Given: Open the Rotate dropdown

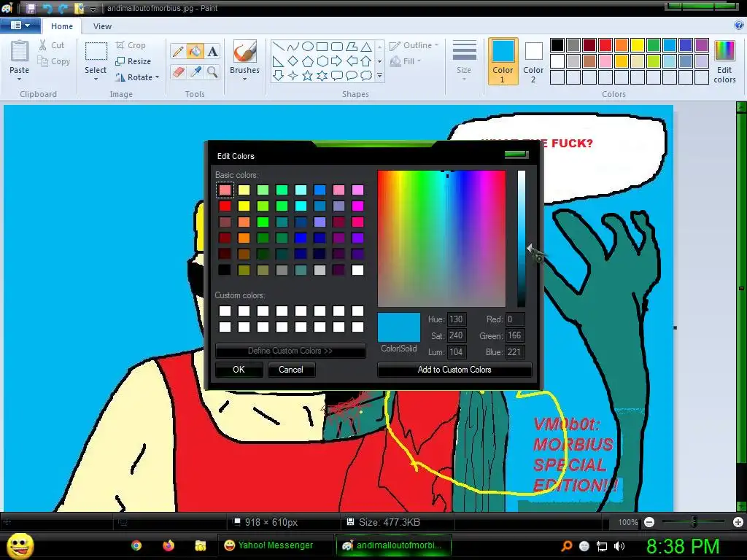Looking at the screenshot, I should coord(137,77).
